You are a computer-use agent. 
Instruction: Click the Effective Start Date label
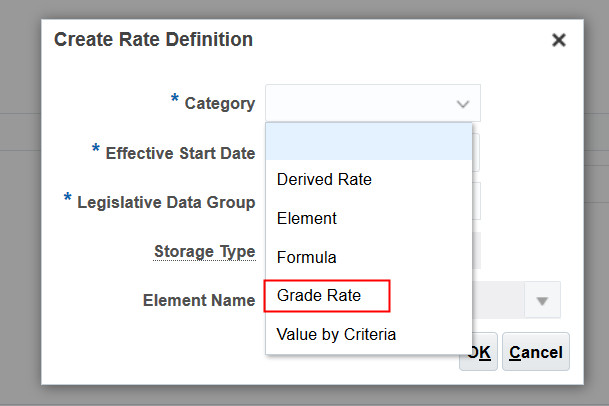pos(180,153)
